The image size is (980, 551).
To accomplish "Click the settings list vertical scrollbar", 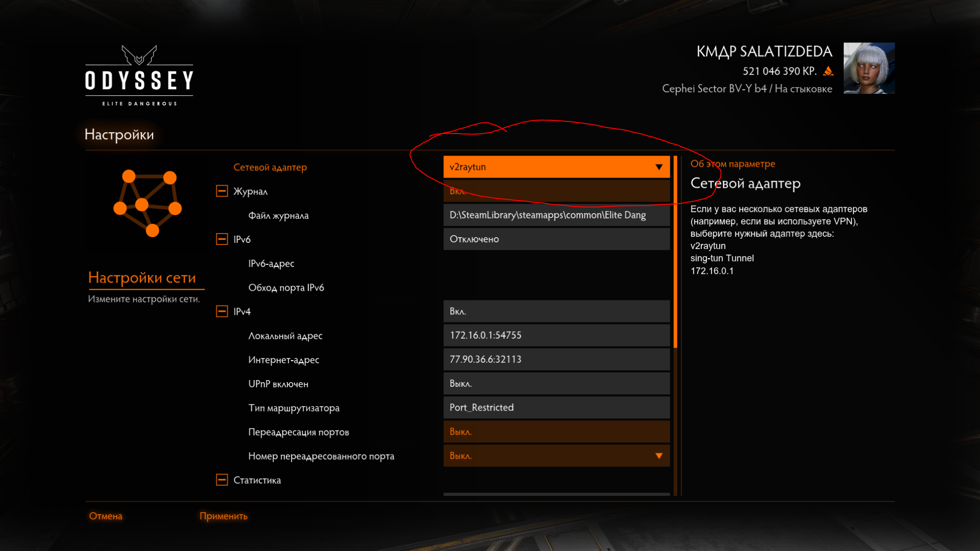I will pyautogui.click(x=675, y=252).
